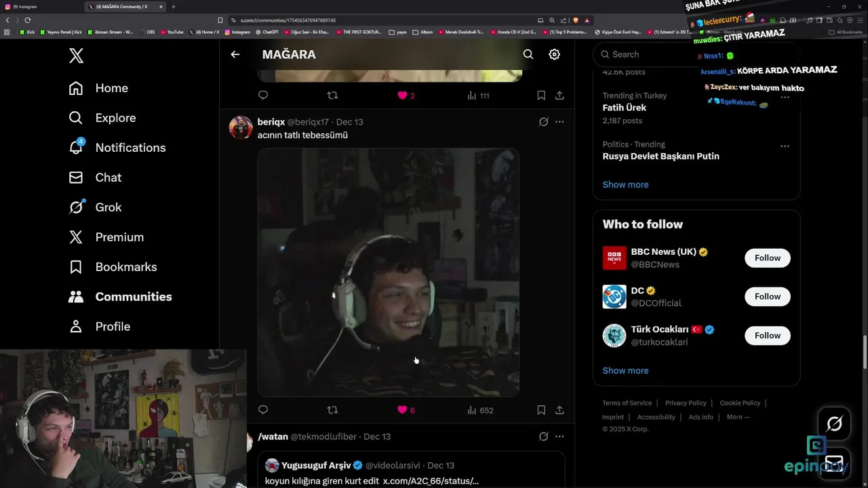Repost beriqx's post

click(332, 410)
